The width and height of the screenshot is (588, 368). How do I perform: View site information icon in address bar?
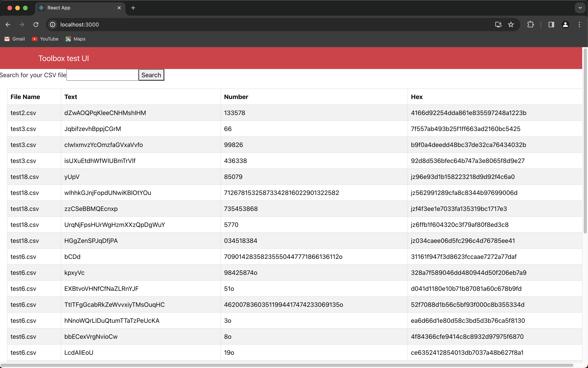click(x=53, y=25)
